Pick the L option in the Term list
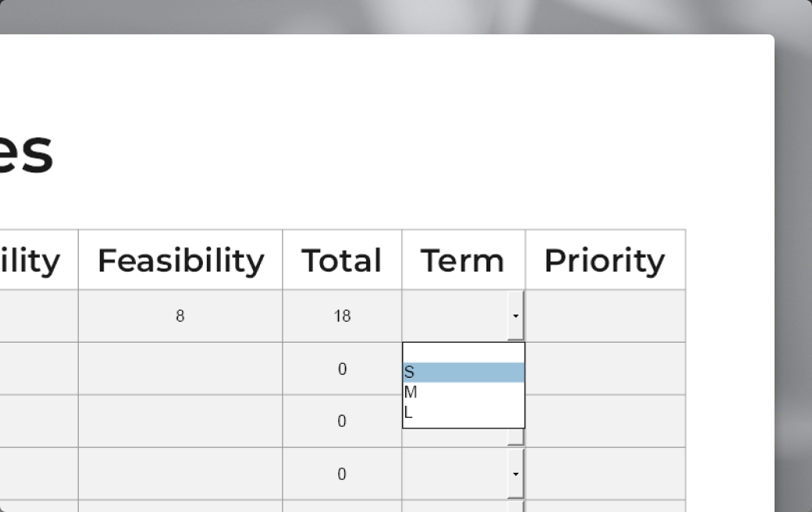The image size is (812, 512). tap(464, 413)
